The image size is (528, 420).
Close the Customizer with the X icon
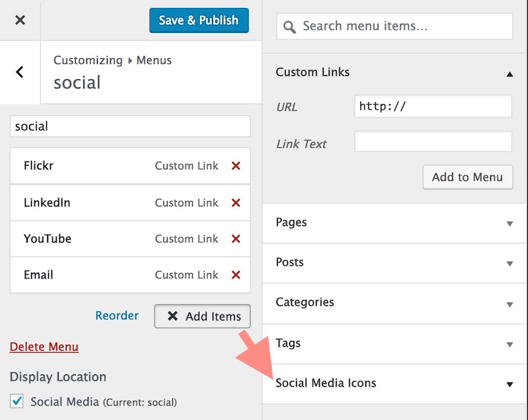tap(20, 20)
